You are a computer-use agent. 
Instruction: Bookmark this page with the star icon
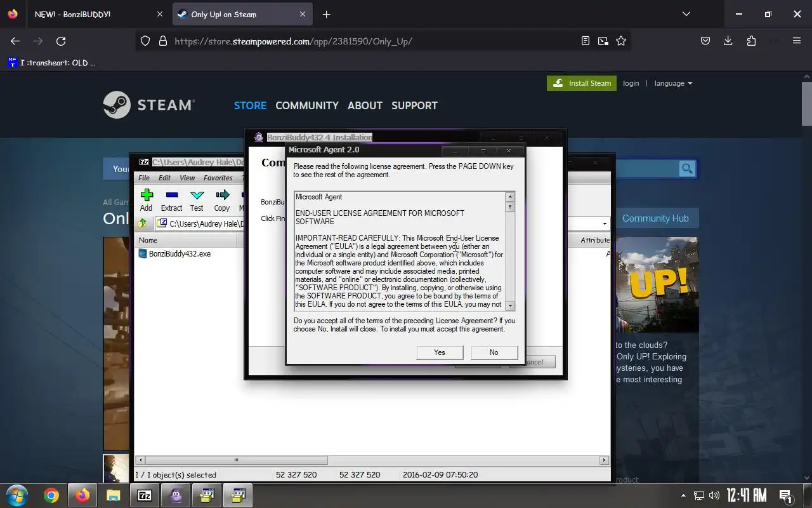621,41
